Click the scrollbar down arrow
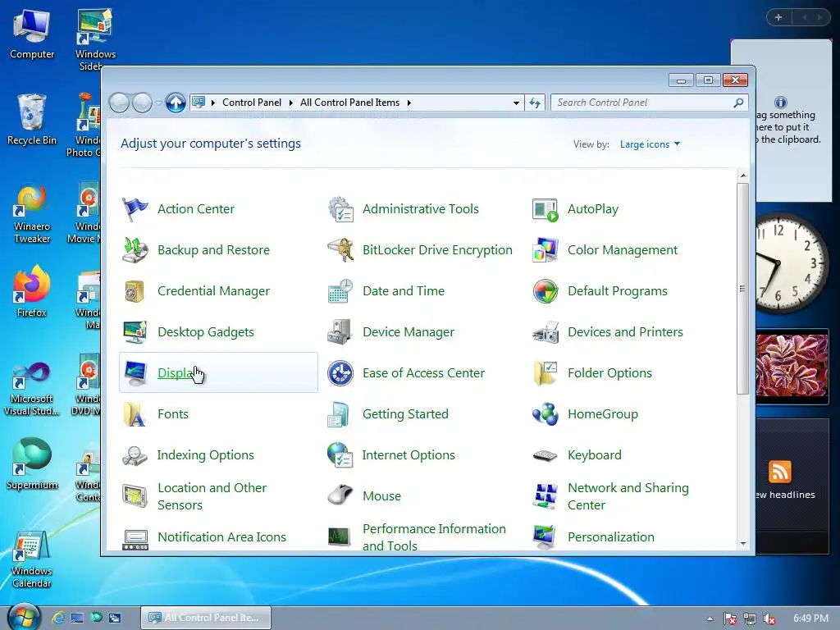840x630 pixels. point(743,543)
